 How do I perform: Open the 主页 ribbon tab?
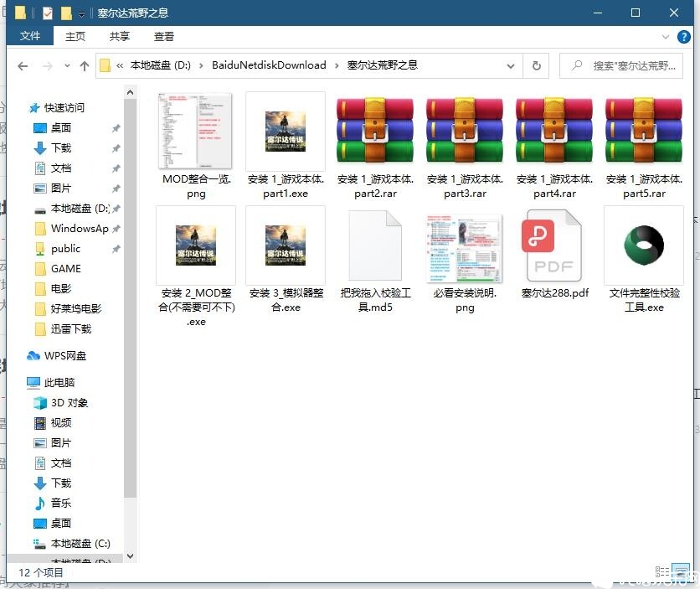[x=75, y=36]
